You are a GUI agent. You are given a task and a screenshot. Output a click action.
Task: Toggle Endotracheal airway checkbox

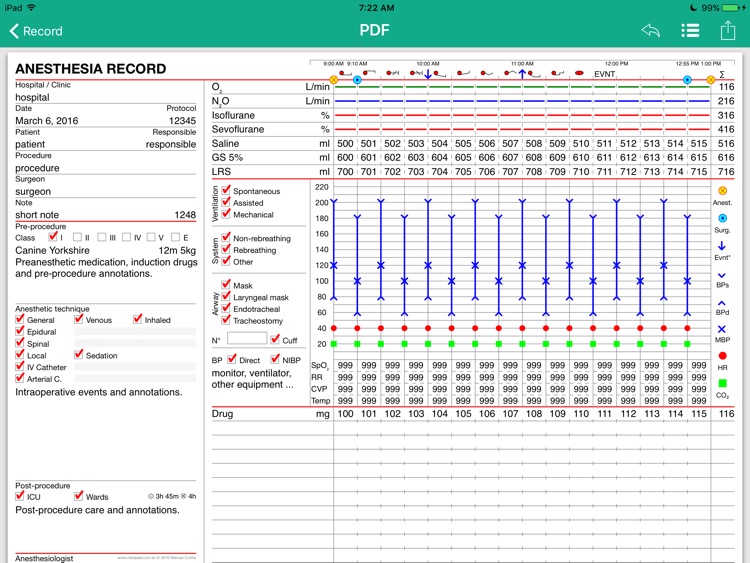pos(226,308)
